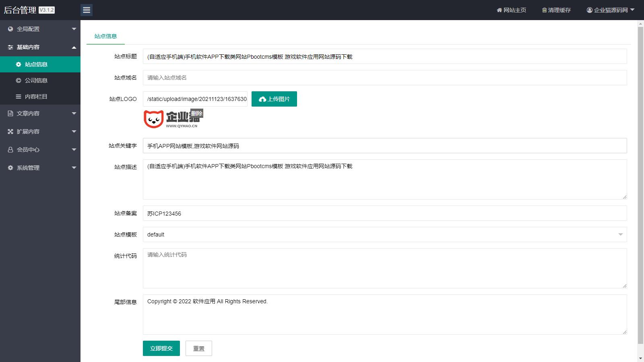Collapse the 基础内容 sidebar section

tap(40, 47)
